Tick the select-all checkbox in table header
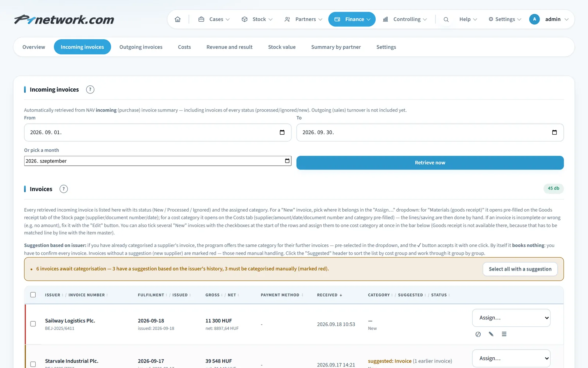 click(x=33, y=295)
